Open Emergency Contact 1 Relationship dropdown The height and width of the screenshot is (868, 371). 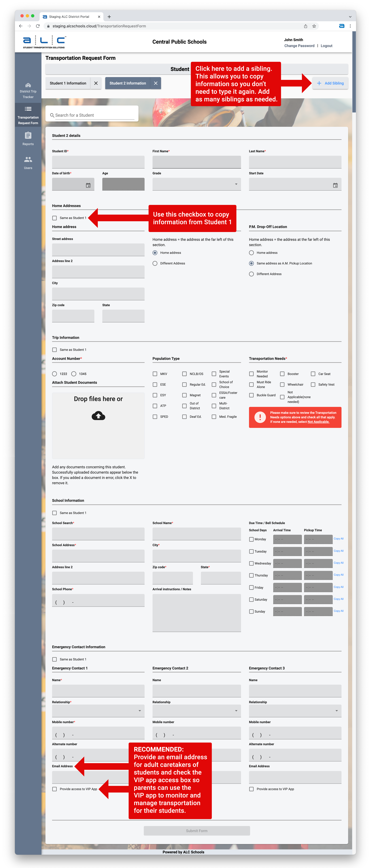click(x=98, y=711)
